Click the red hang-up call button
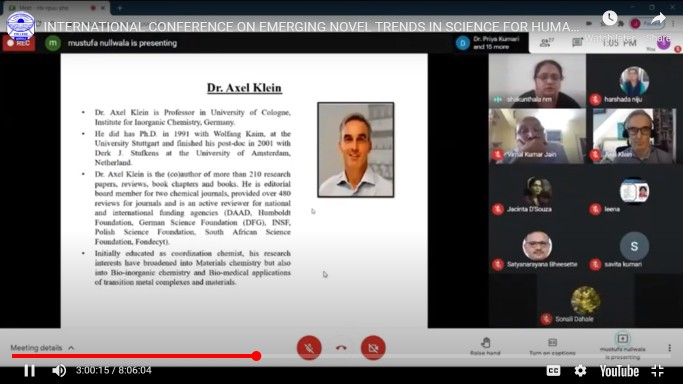The image size is (683, 384). point(341,348)
